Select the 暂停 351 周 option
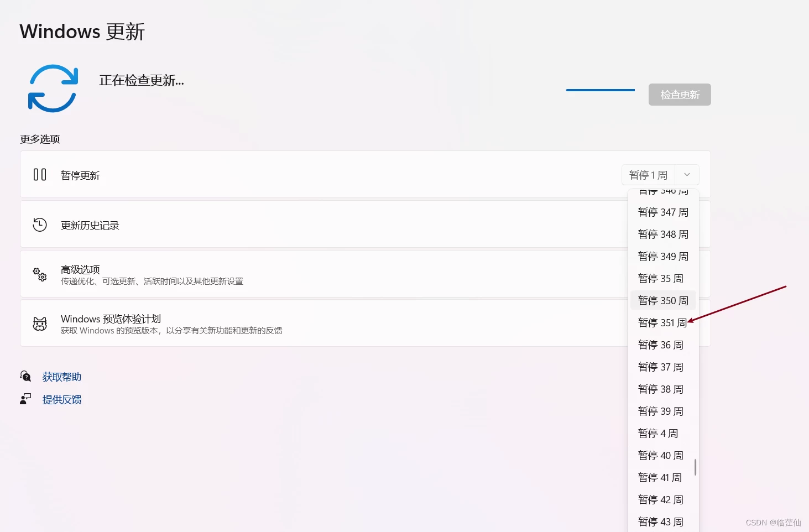The image size is (809, 532). point(663,323)
